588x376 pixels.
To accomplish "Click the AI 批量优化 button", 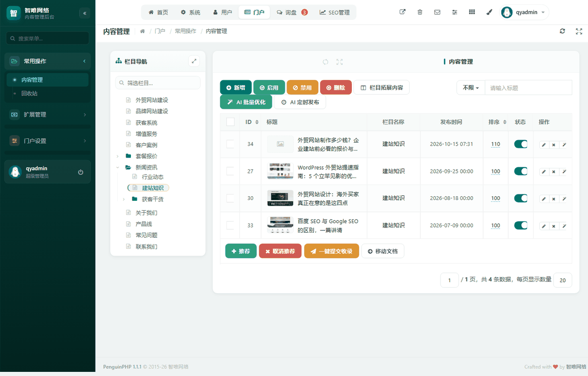I will 246,102.
